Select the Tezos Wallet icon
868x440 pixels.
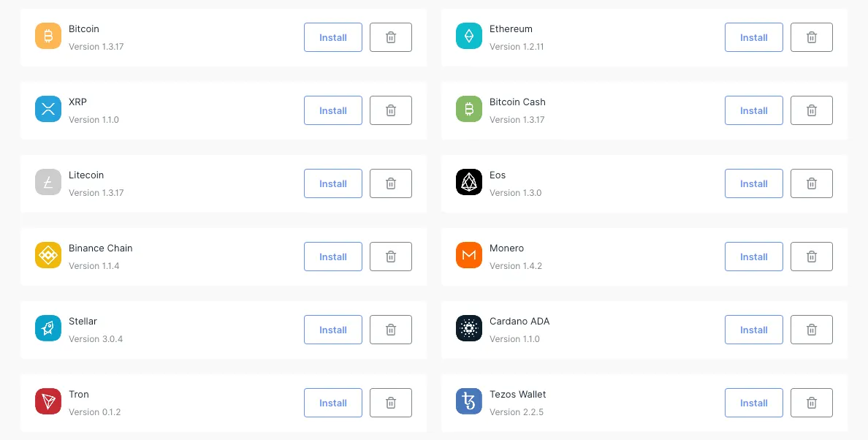click(x=468, y=401)
